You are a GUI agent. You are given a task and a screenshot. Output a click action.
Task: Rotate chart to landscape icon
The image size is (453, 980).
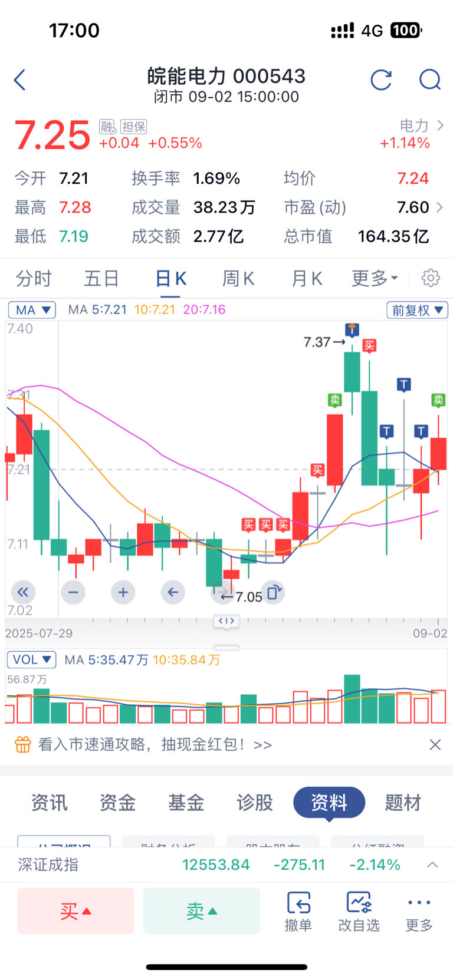pyautogui.click(x=274, y=592)
